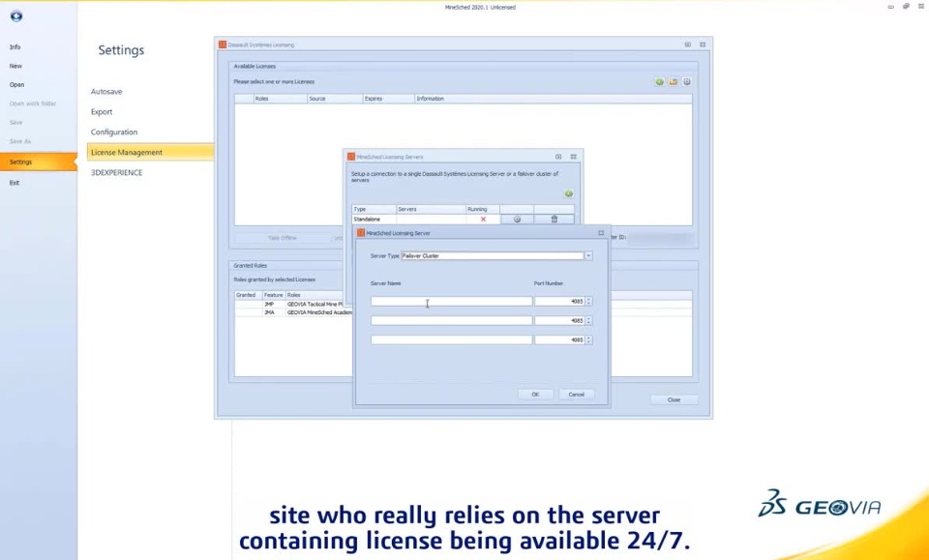Image resolution: width=929 pixels, height=560 pixels.
Task: Select the JMP feature row
Action: pos(293,305)
